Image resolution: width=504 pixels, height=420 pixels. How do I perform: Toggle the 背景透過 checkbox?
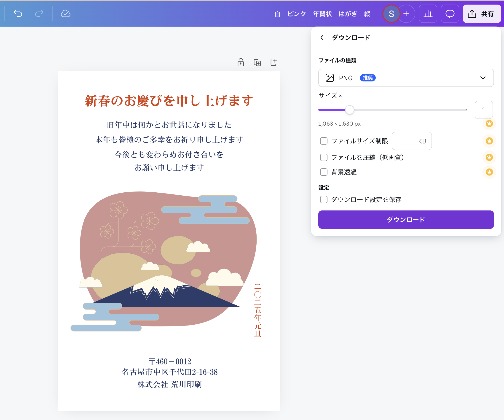tap(324, 172)
